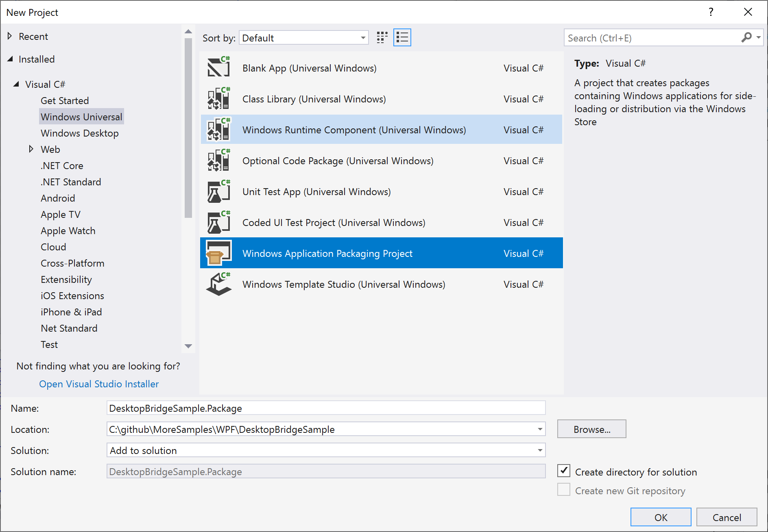Click the OK button
The height and width of the screenshot is (532, 768).
tap(661, 517)
